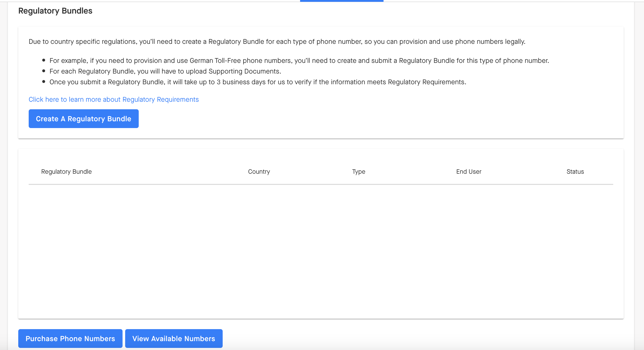This screenshot has height=350, width=644.
Task: Click the 3 business days bullet text
Action: [x=258, y=82]
